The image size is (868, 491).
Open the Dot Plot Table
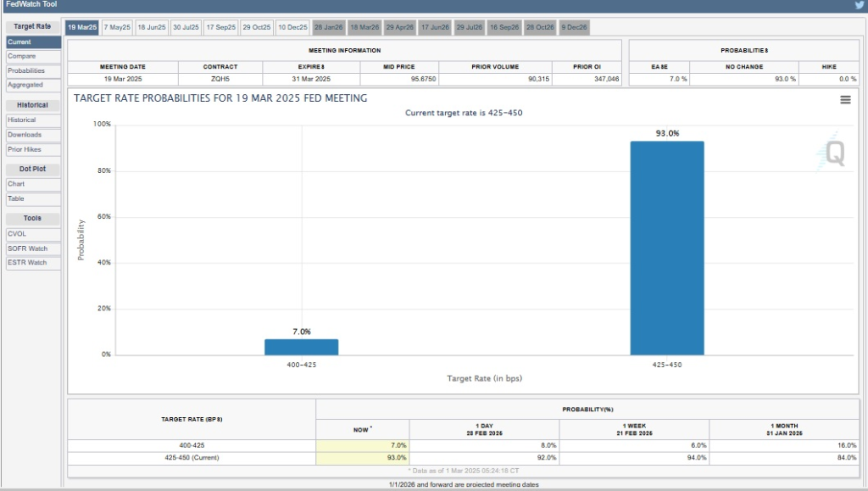[x=32, y=198]
